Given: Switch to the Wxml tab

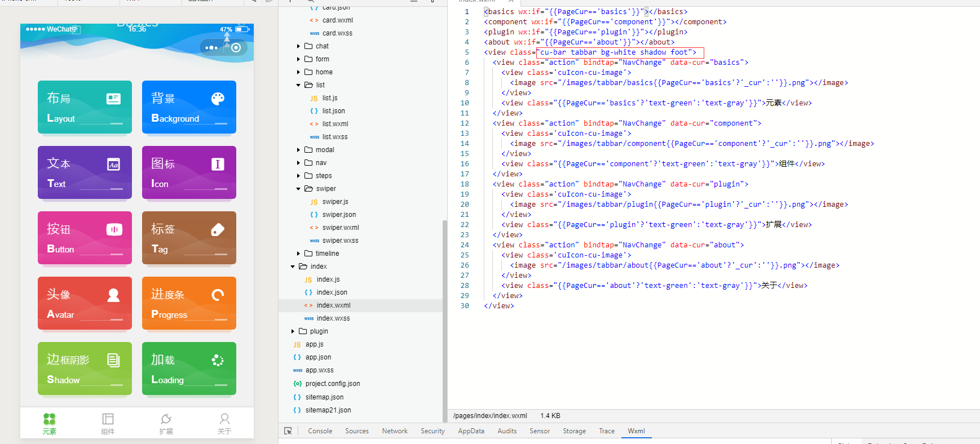Looking at the screenshot, I should pos(636,431).
